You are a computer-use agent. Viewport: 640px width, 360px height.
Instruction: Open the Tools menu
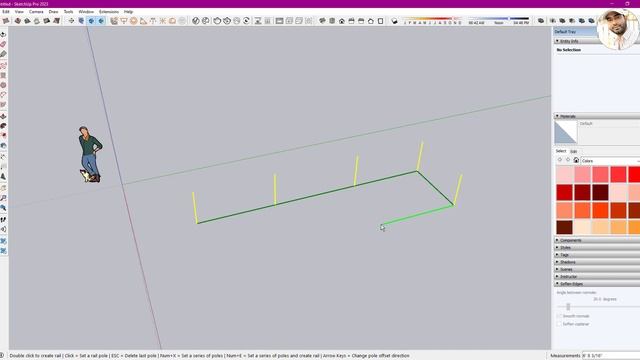pyautogui.click(x=69, y=12)
